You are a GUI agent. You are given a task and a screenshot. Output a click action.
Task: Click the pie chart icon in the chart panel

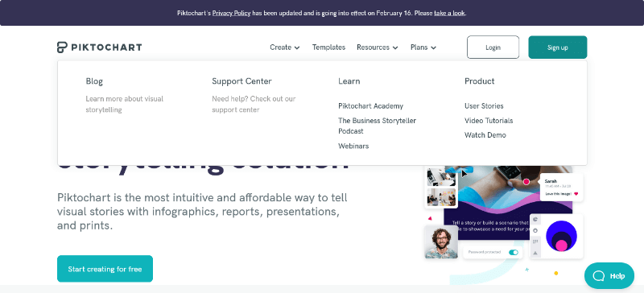[535, 220]
